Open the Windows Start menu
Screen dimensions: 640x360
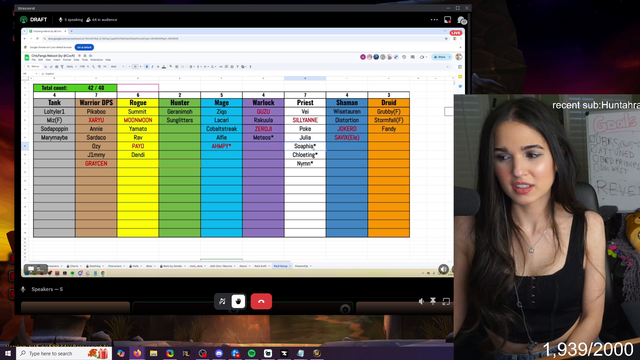point(8,353)
